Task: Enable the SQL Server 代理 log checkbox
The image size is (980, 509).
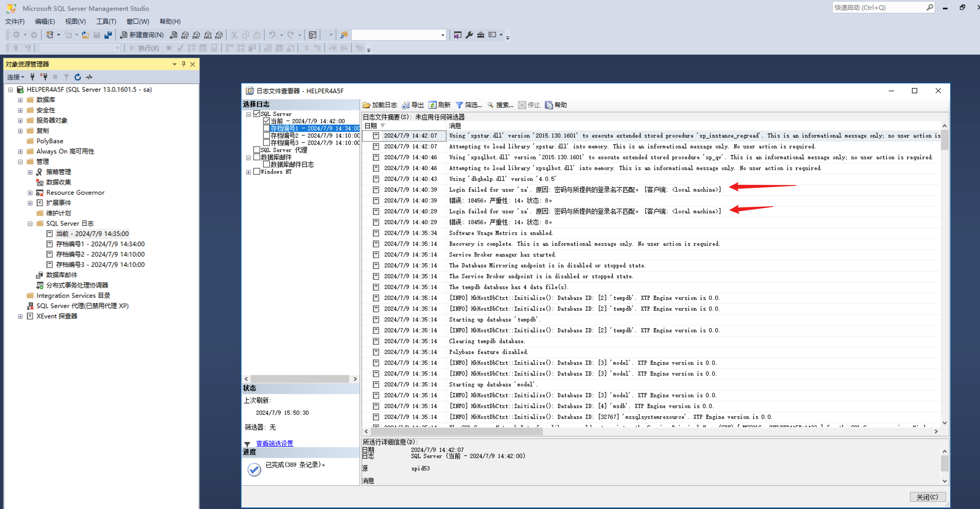Action: 257,150
